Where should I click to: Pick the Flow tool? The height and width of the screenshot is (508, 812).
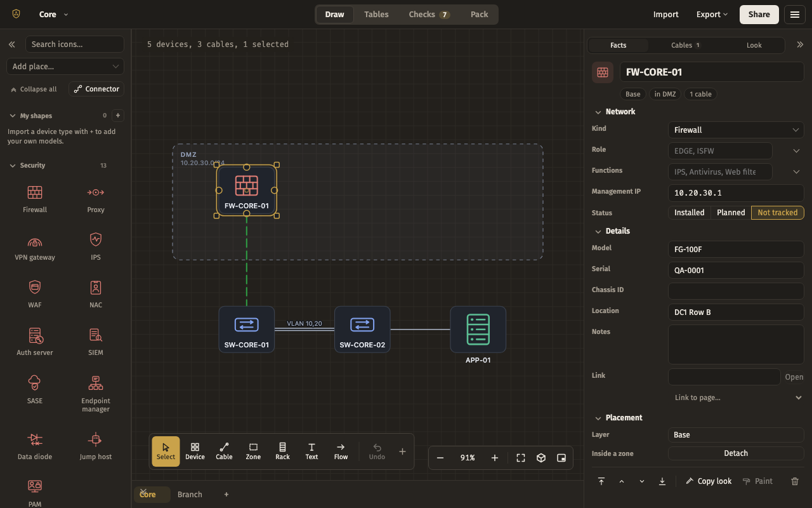click(x=341, y=451)
